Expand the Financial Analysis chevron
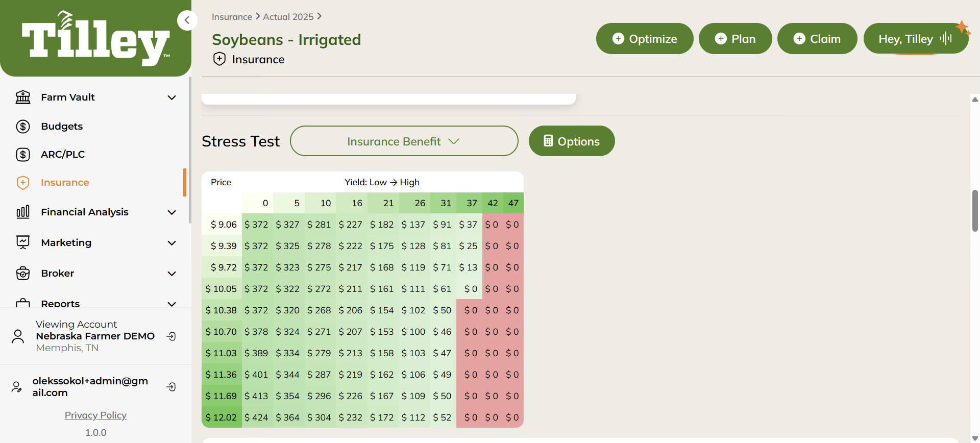980x443 pixels. point(172,212)
